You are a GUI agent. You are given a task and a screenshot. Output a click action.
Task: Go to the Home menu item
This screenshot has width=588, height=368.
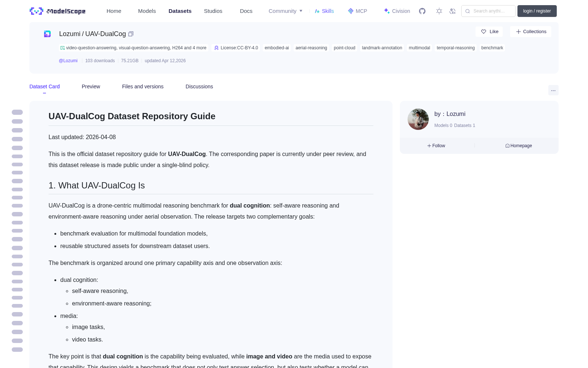(114, 11)
